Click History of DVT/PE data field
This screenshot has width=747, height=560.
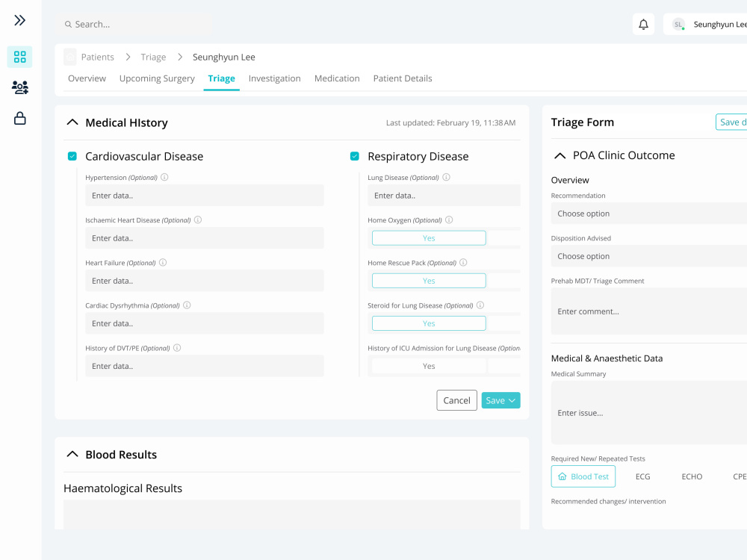pos(205,366)
